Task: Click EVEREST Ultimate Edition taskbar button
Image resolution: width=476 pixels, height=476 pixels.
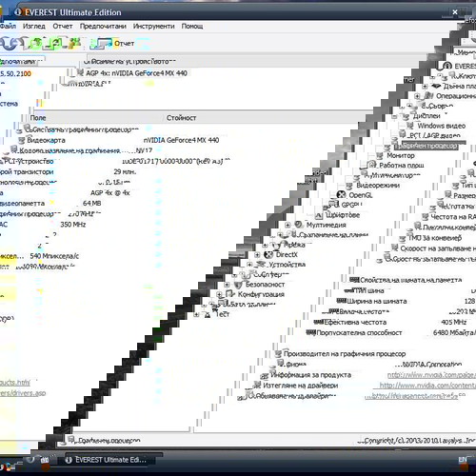Action: tap(107, 460)
